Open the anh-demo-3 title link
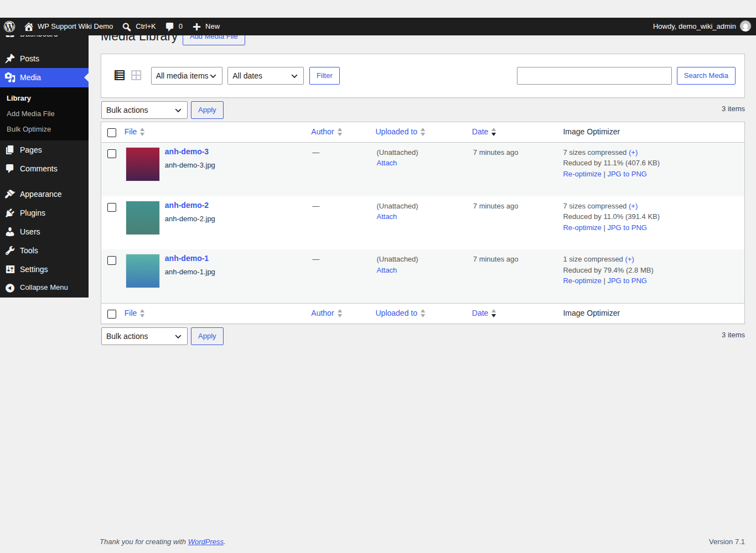The height and width of the screenshot is (553, 756). tap(187, 152)
